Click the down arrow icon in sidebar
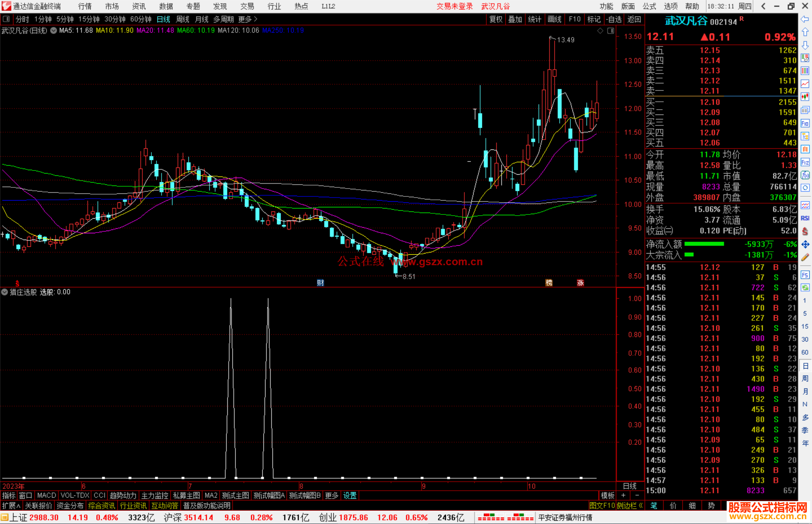 click(x=805, y=45)
